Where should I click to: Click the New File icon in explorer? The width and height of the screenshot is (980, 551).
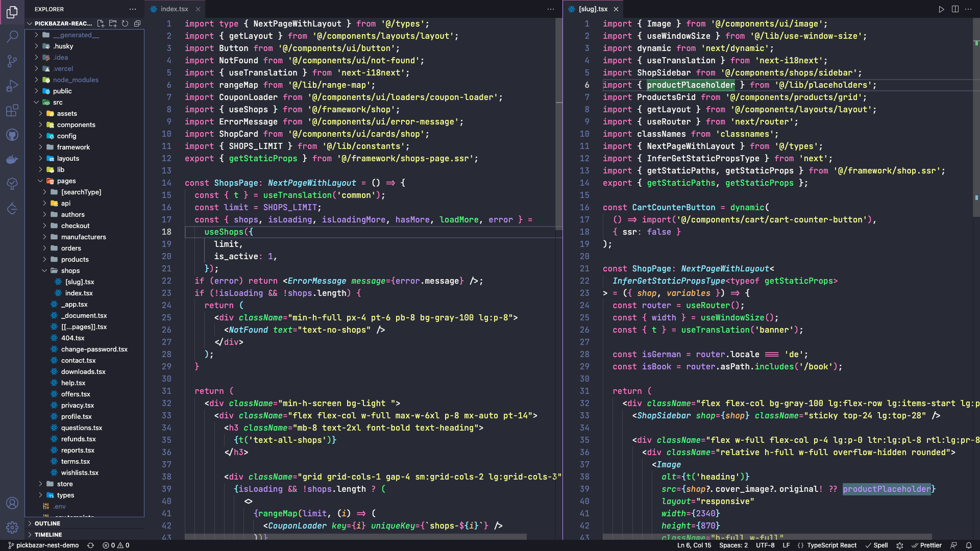[x=101, y=23]
